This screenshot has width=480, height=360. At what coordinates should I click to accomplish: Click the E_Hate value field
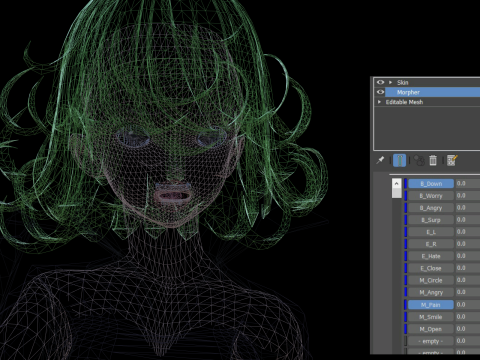pos(468,256)
